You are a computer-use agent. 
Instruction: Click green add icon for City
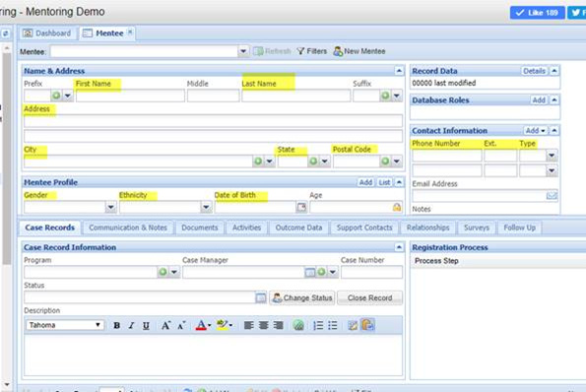pos(258,162)
